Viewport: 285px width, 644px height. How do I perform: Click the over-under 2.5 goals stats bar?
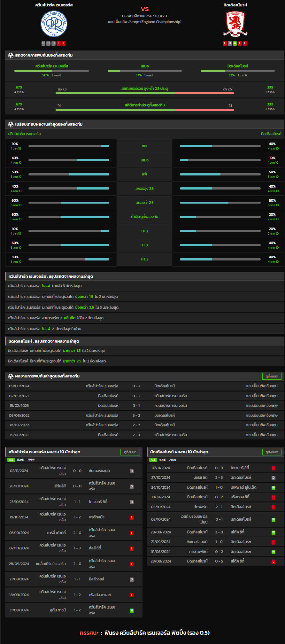pos(145,93)
